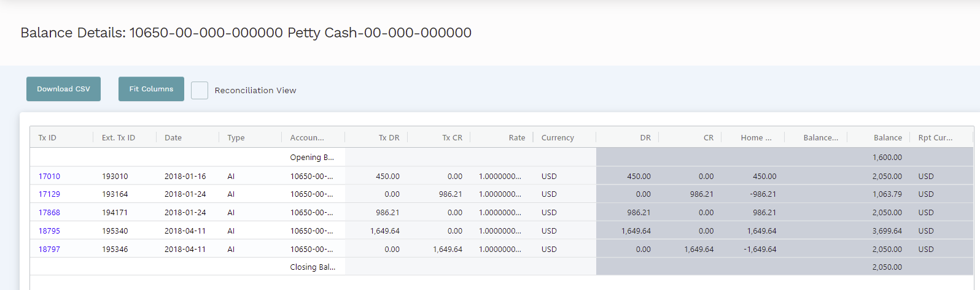Click the Ext. Tx ID column header
980x290 pixels.
click(119, 138)
